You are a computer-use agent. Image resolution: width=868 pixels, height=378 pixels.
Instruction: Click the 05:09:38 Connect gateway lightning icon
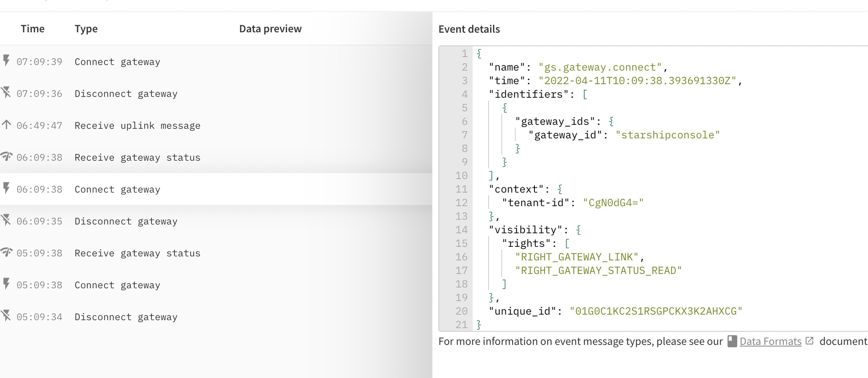(6, 284)
